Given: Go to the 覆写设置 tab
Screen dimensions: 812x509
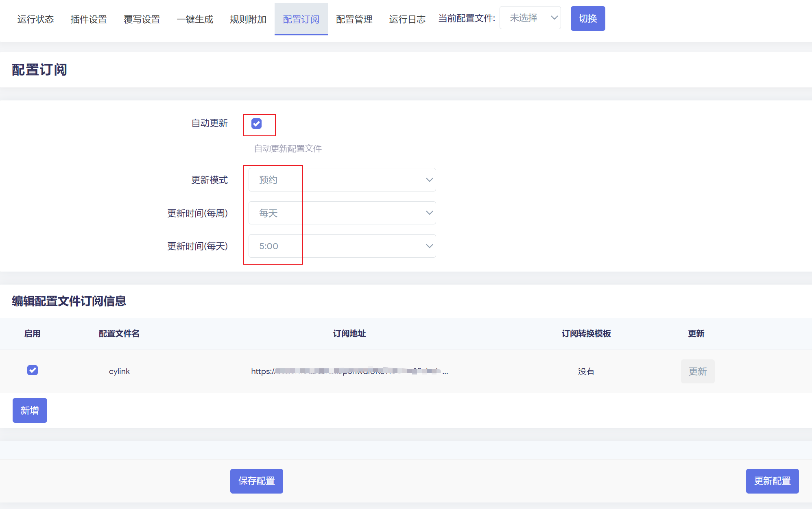Looking at the screenshot, I should (x=142, y=19).
